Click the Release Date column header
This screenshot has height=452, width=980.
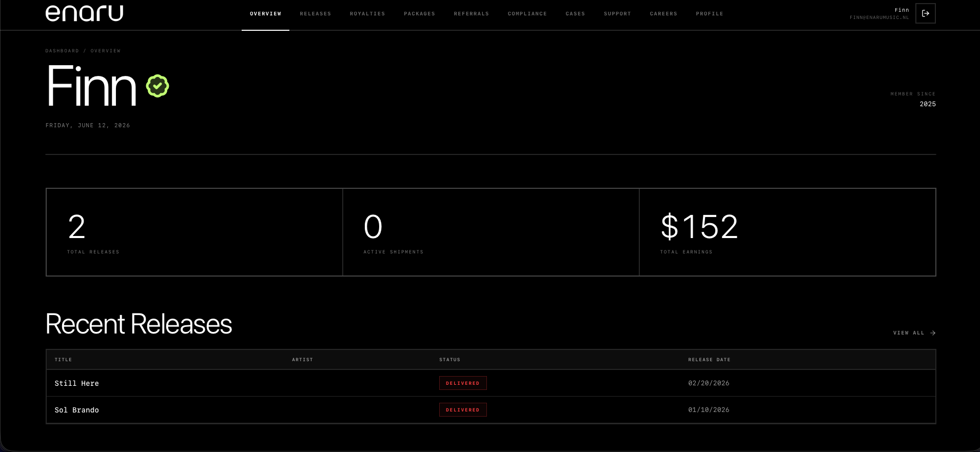709,360
